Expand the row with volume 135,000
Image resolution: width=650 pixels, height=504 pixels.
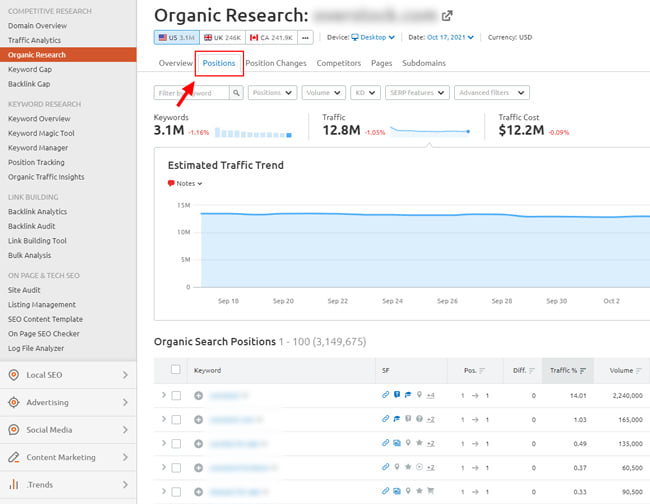(164, 443)
